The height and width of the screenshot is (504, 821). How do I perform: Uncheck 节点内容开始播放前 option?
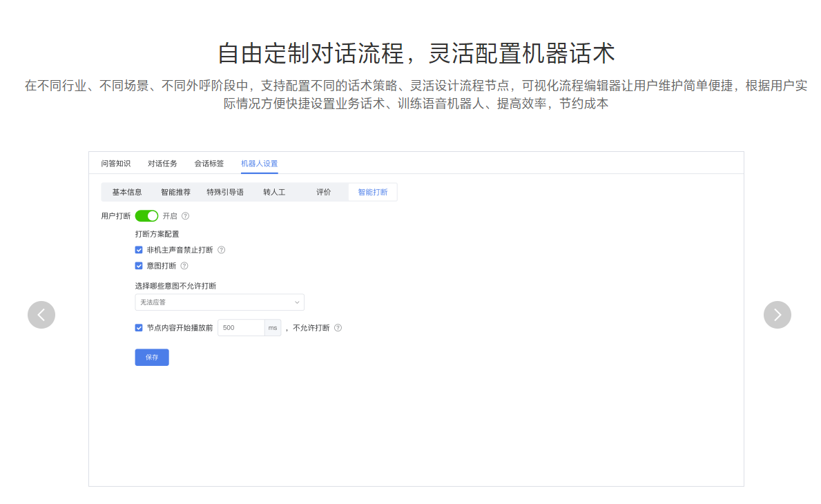tap(139, 327)
